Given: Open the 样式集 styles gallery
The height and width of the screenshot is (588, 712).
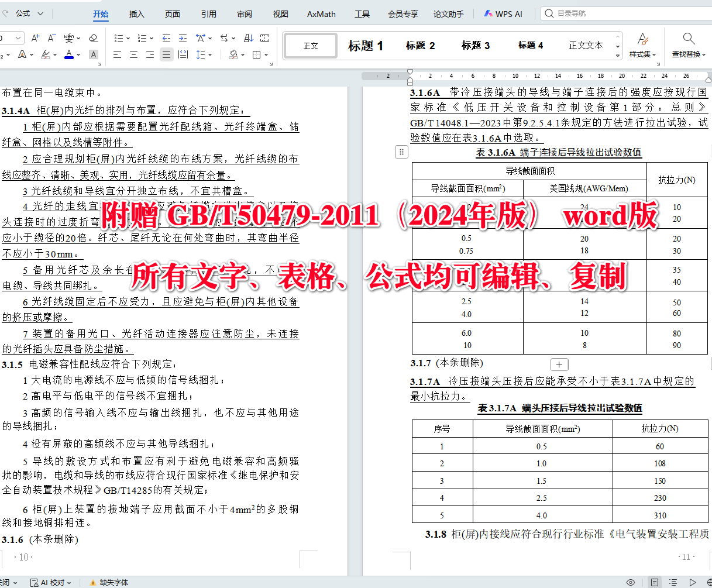Looking at the screenshot, I should (644, 45).
